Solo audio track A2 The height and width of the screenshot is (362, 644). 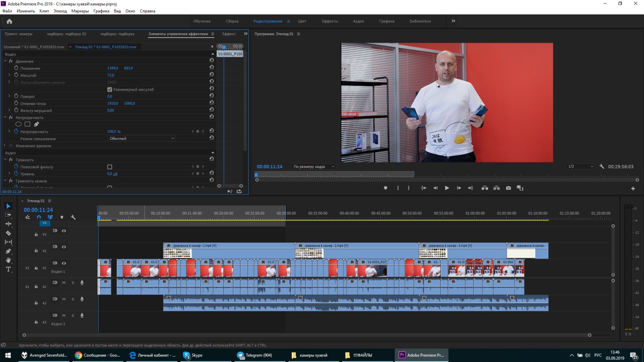point(72,299)
